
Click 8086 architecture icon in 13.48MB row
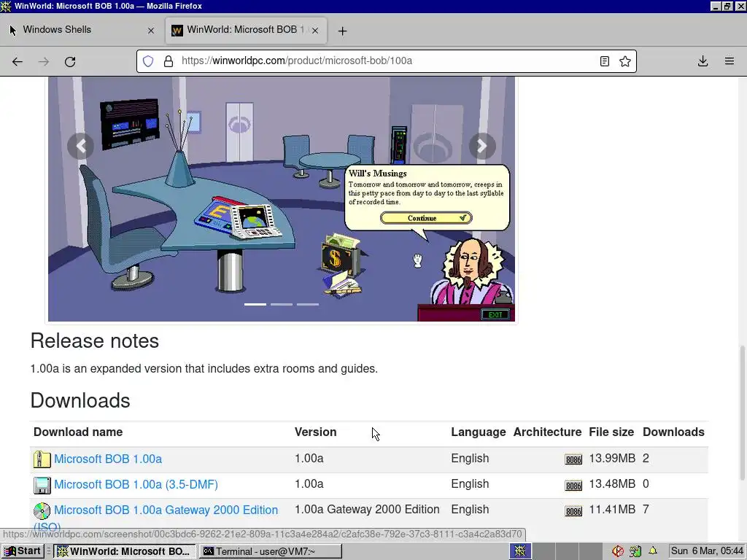573,486
